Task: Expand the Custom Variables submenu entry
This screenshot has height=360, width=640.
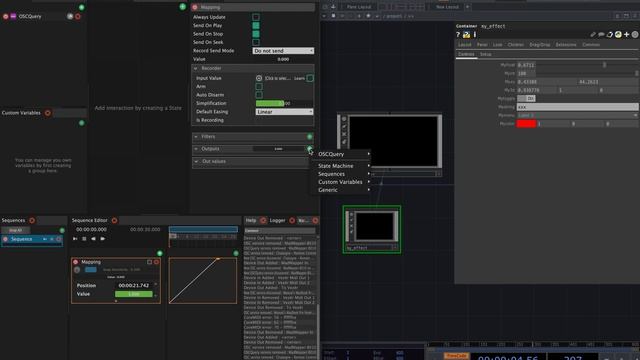Action: click(x=344, y=182)
